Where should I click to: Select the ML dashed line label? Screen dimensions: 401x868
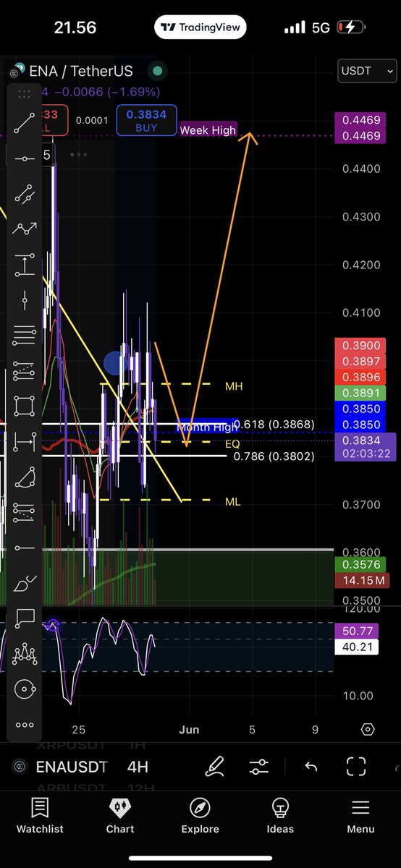pos(233,501)
